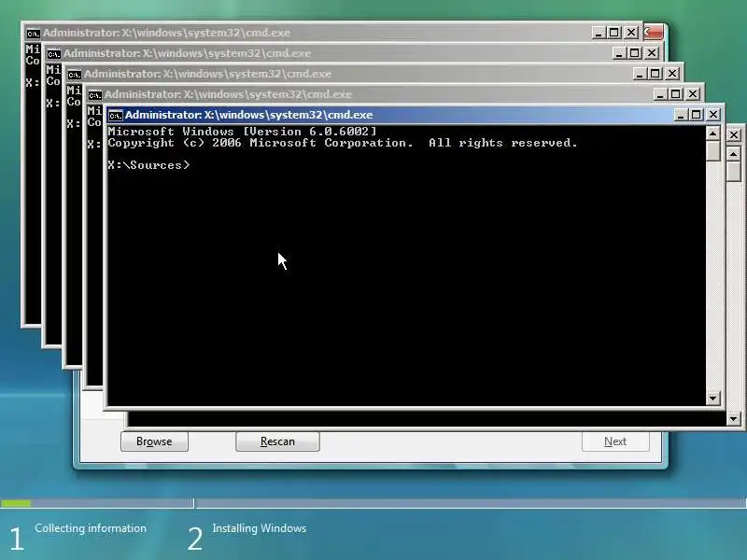Click the title bar text of the backmost cmd window
The width and height of the screenshot is (747, 560).
(166, 33)
